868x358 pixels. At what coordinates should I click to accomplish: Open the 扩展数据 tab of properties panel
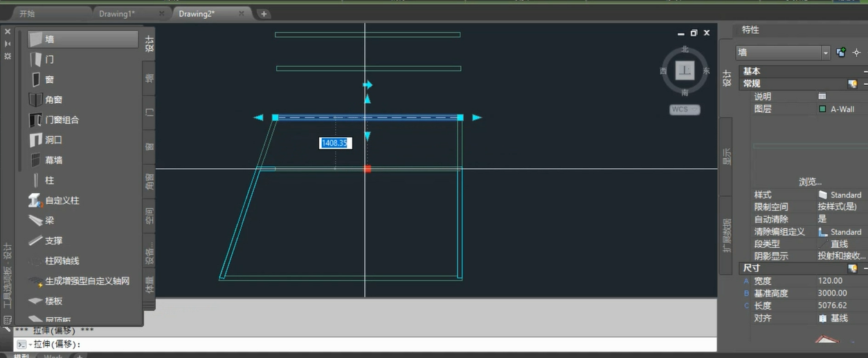[726, 235]
